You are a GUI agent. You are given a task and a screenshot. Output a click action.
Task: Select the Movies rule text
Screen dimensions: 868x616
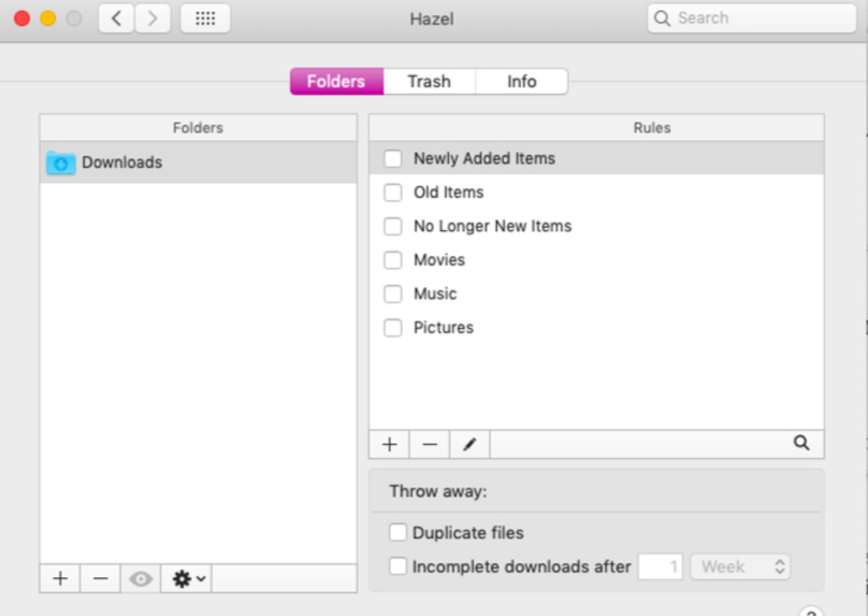(440, 260)
